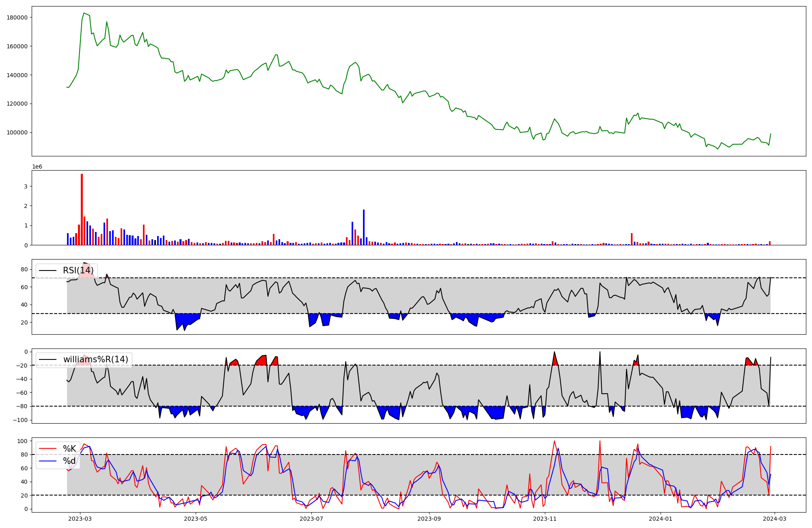
Task: Click the blue %d legend line sample
Action: pyautogui.click(x=47, y=461)
